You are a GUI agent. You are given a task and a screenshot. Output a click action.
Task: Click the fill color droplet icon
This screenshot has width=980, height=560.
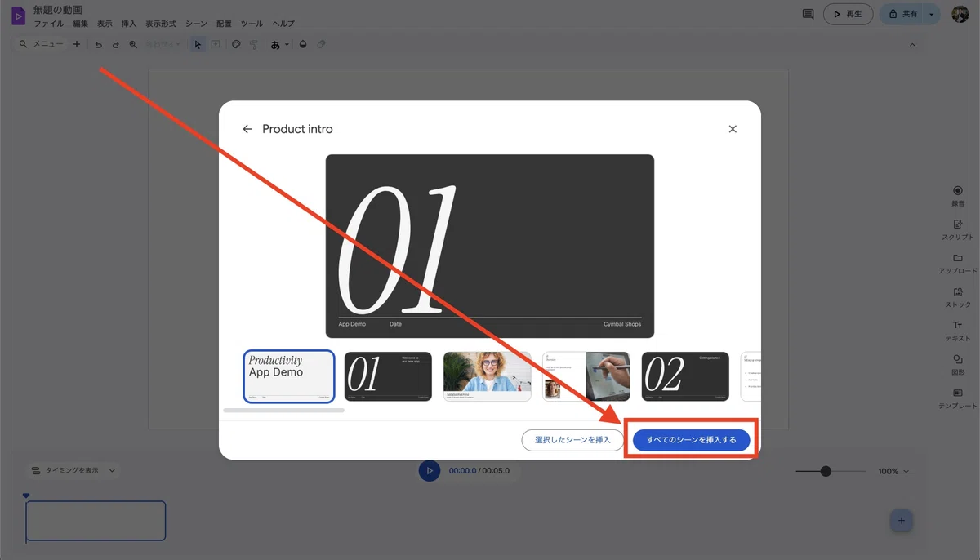[x=303, y=45]
